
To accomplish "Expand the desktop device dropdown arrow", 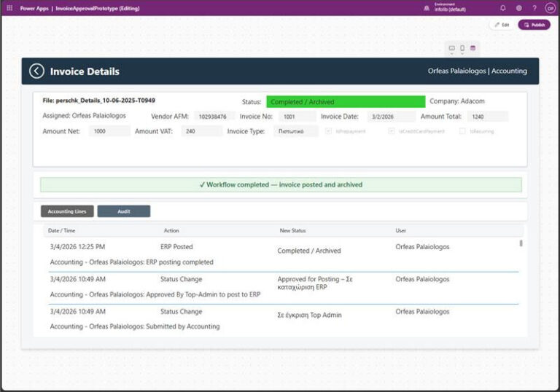I will click(x=452, y=53).
